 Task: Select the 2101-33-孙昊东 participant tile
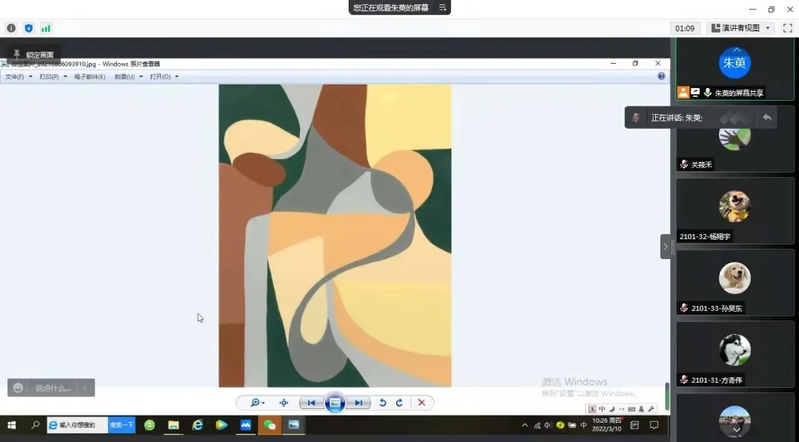[x=734, y=282]
